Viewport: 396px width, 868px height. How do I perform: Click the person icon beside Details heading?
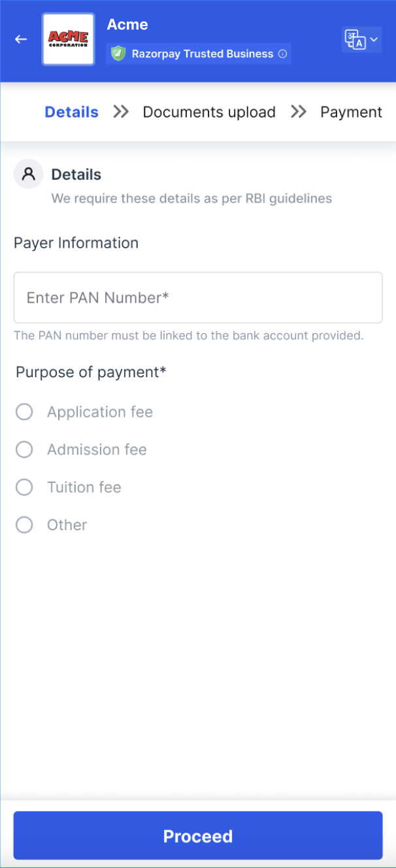coord(28,175)
